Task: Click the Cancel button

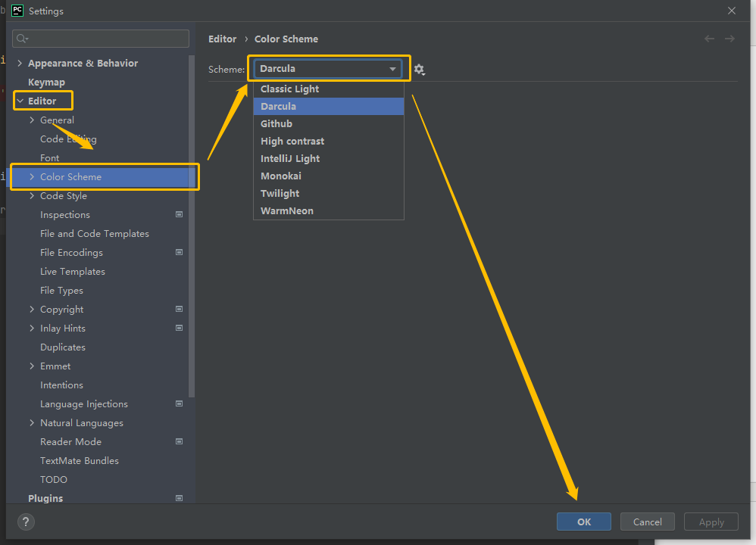Action: coord(648,522)
